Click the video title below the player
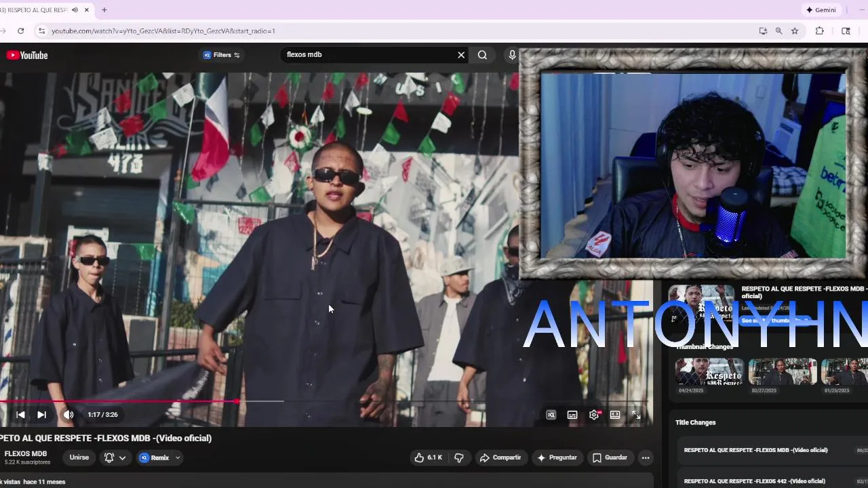The image size is (868, 488). point(106,439)
